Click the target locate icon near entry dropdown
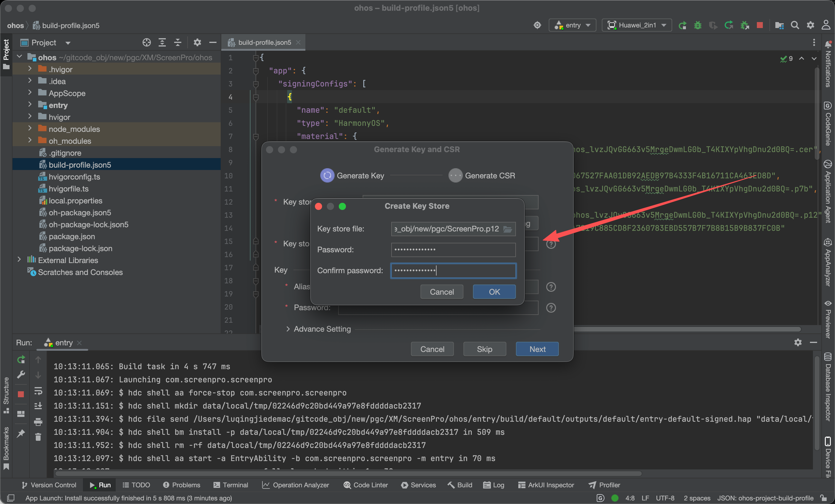This screenshot has width=835, height=504. pos(537,25)
